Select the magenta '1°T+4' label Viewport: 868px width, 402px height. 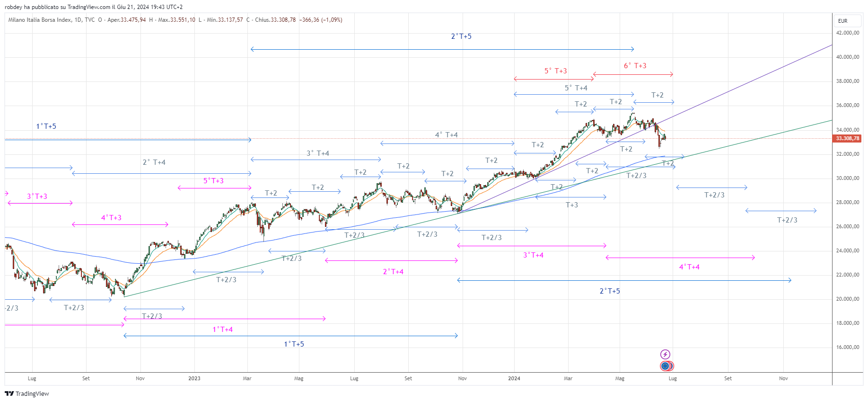coord(222,330)
